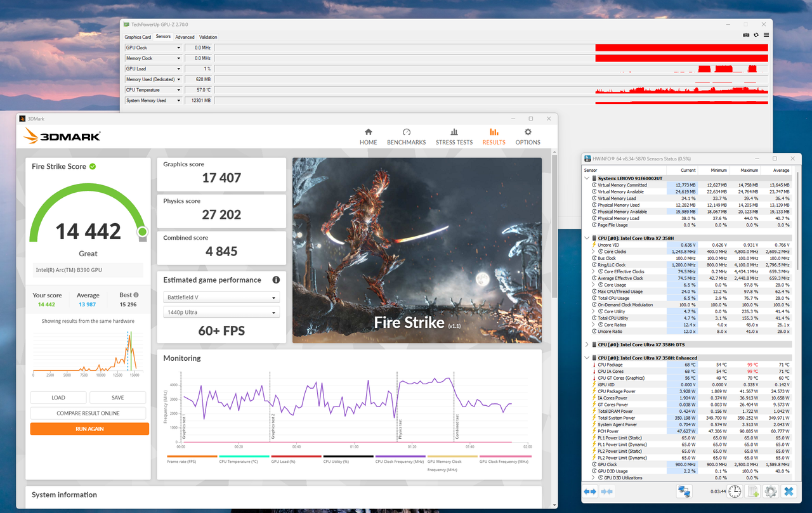The height and width of the screenshot is (513, 812).
Task: Click the GPU-Z screenshot camera icon
Action: point(747,35)
